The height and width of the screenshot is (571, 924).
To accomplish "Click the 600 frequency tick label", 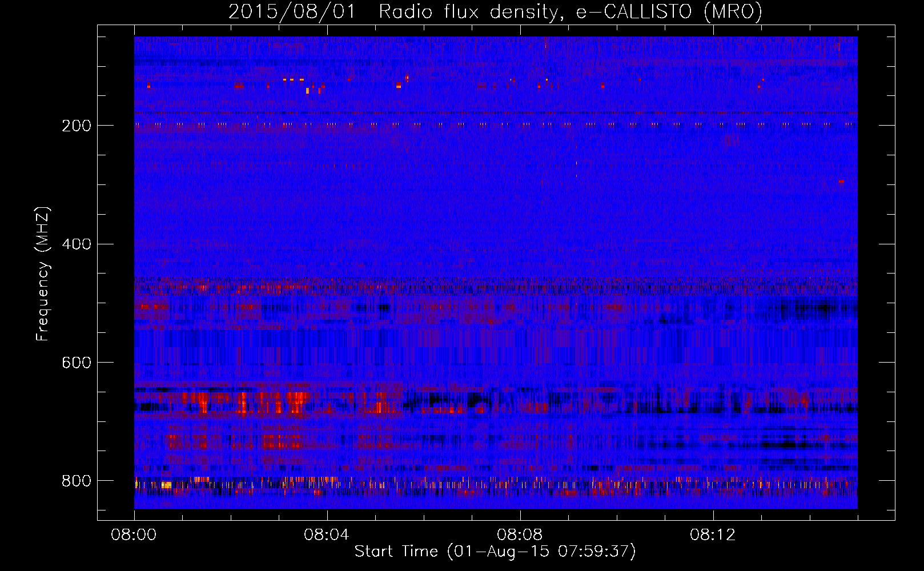I will (77, 363).
